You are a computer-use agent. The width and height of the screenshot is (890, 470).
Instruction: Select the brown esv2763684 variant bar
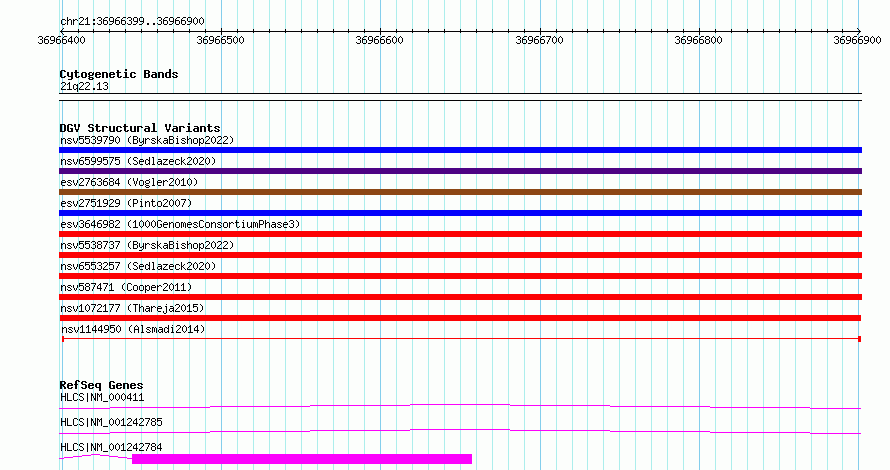tap(460, 192)
